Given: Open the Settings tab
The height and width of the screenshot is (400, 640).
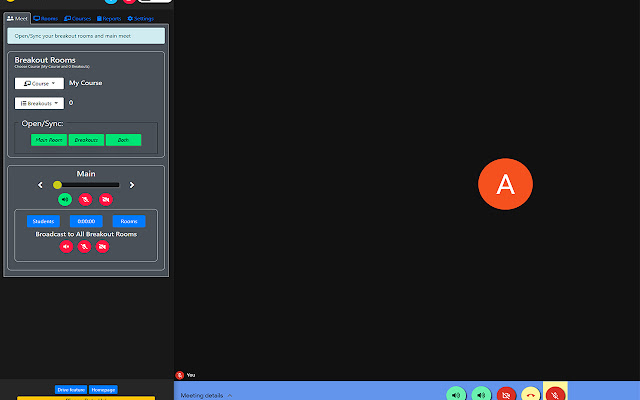Looking at the screenshot, I should coord(140,19).
